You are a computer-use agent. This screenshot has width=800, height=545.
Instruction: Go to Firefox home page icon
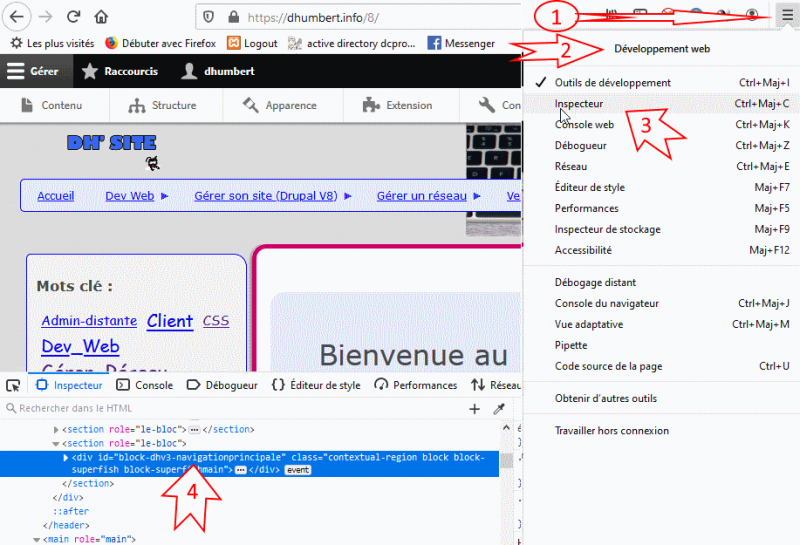point(101,17)
